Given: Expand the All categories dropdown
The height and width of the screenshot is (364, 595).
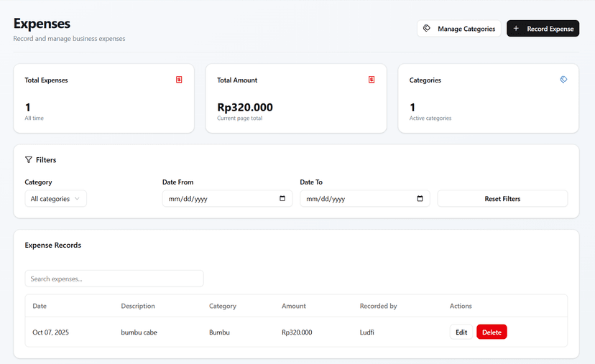Looking at the screenshot, I should [56, 199].
